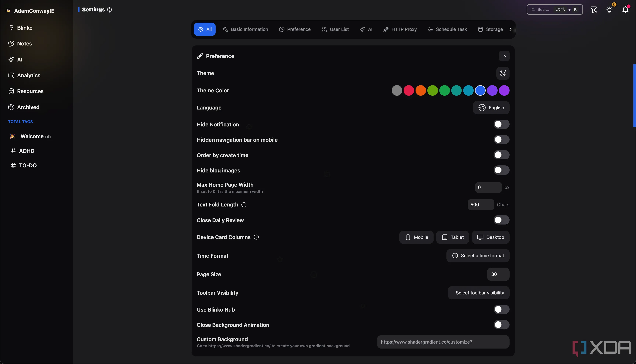Click the lightbulb icon in the top bar
Image resolution: width=636 pixels, height=364 pixels.
(x=609, y=10)
